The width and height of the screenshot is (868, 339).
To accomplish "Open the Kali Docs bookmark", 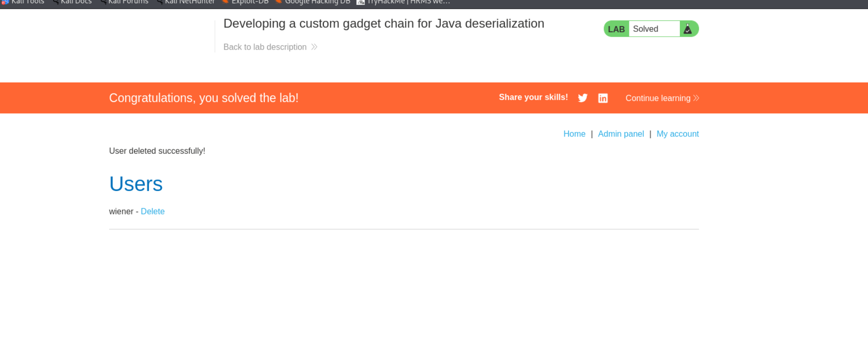I will pyautogui.click(x=72, y=2).
